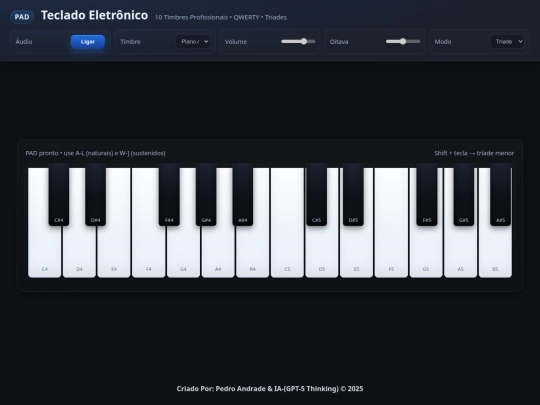Play the C#5 black key
The image size is (540, 405).
(316, 195)
